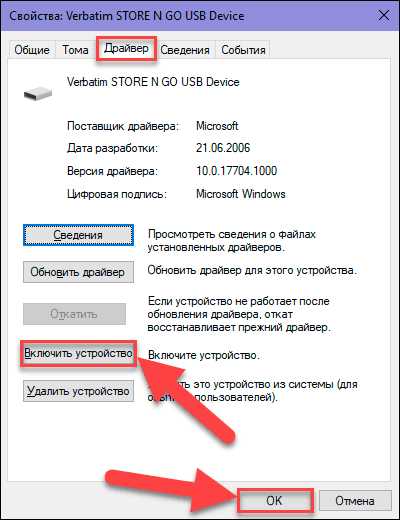Open the Тома tab
The width and height of the screenshot is (400, 520).
75,50
